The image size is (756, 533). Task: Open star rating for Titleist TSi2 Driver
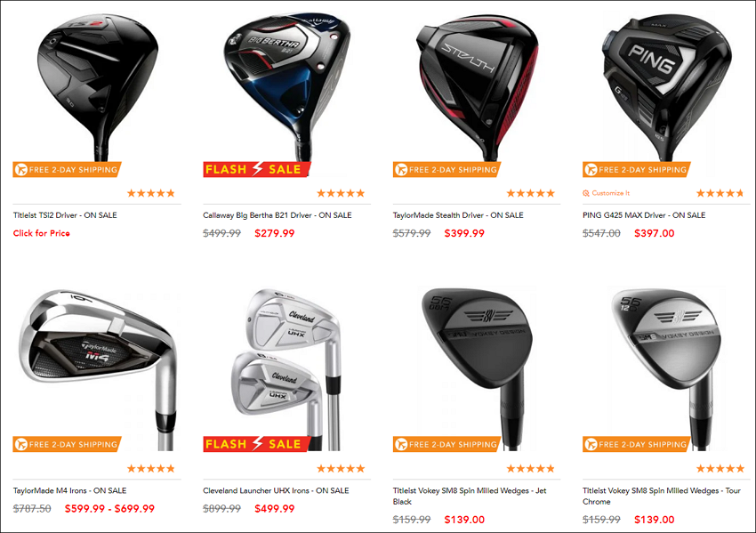[151, 193]
